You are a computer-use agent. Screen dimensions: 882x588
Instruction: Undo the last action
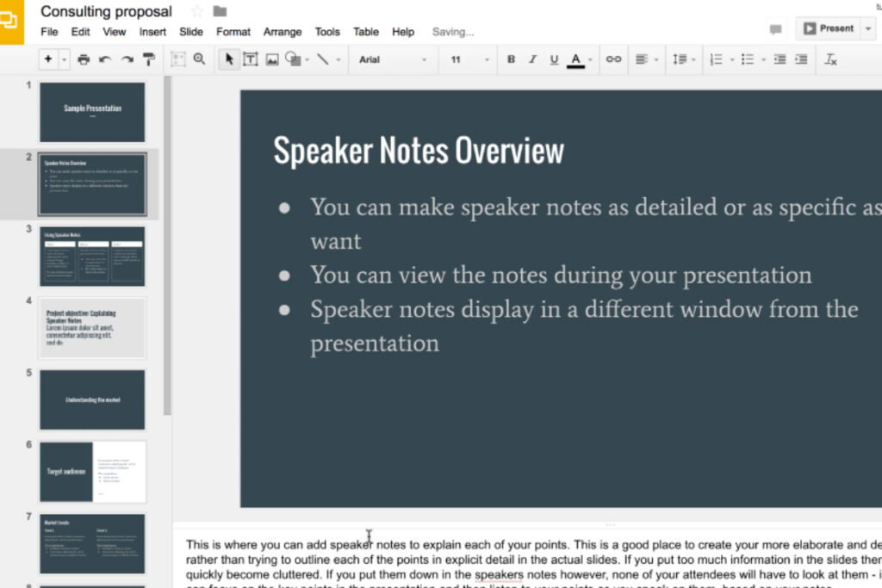tap(104, 59)
